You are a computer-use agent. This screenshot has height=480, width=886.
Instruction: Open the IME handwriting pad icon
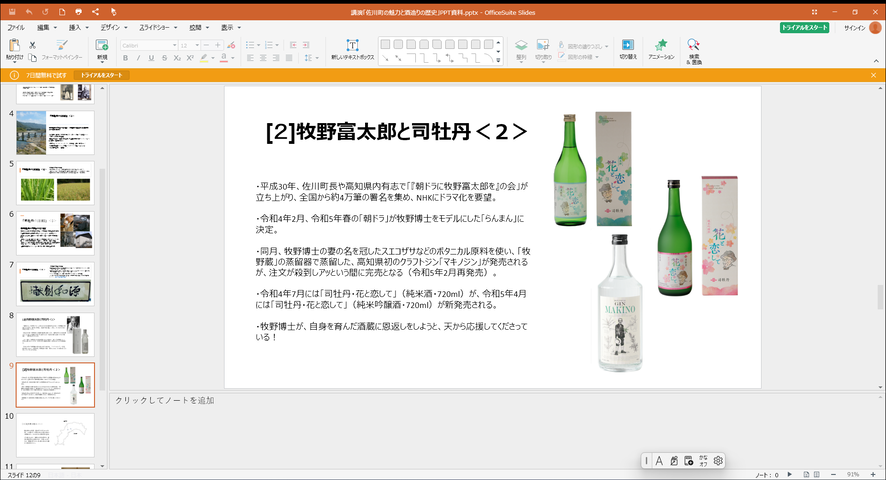pyautogui.click(x=674, y=461)
